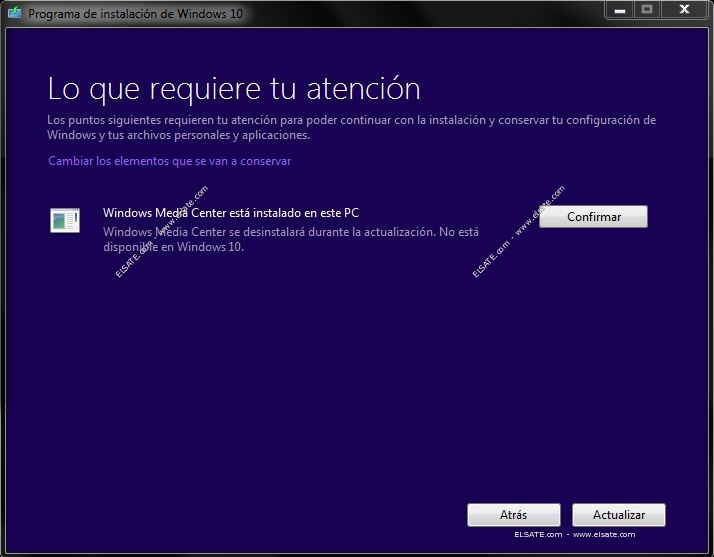The width and height of the screenshot is (714, 557).
Task: Click the Windows Media Center icon
Action: [65, 220]
